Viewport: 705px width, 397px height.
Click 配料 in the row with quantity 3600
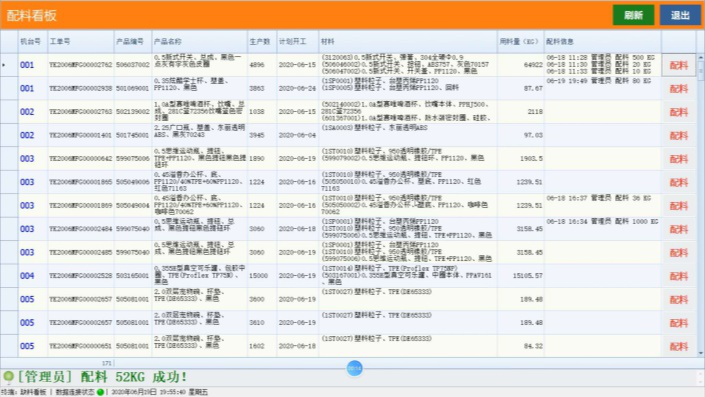click(x=678, y=299)
